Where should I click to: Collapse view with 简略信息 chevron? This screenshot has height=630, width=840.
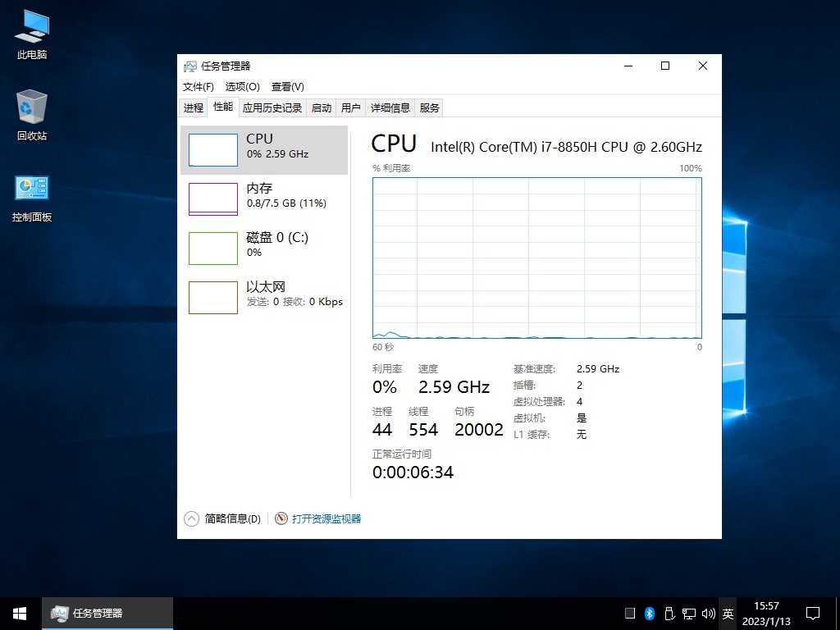(191, 518)
